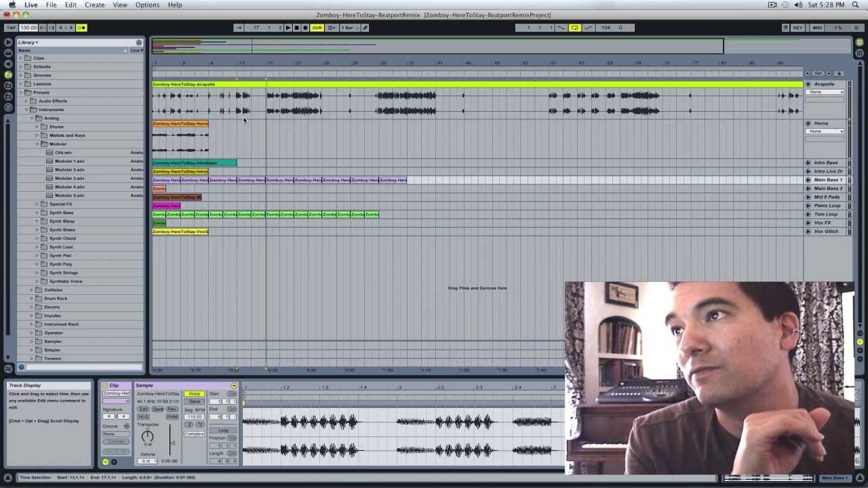Viewport: 868px width, 488px height.
Task: Click the Punch-In switch
Action: tap(561, 28)
